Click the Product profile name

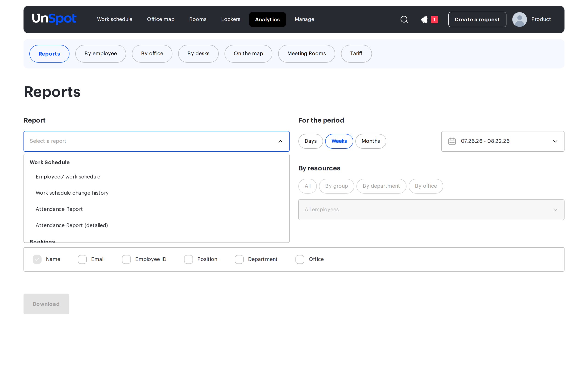pos(541,19)
